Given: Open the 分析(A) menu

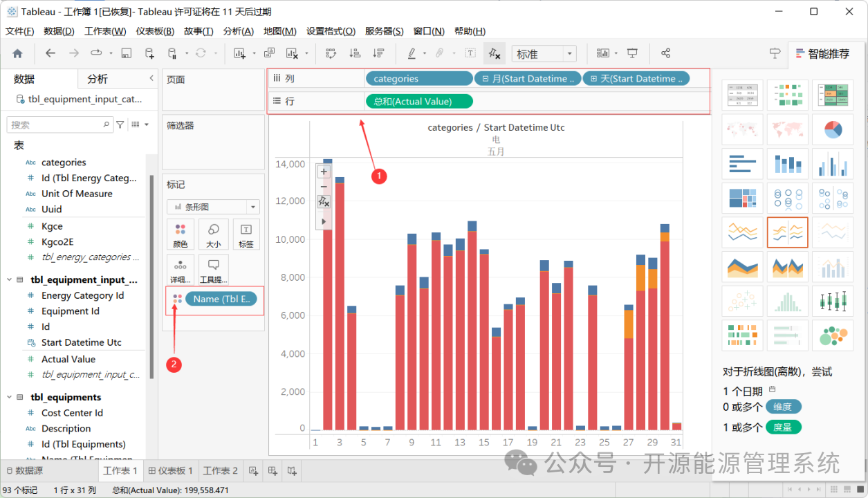Looking at the screenshot, I should 239,31.
